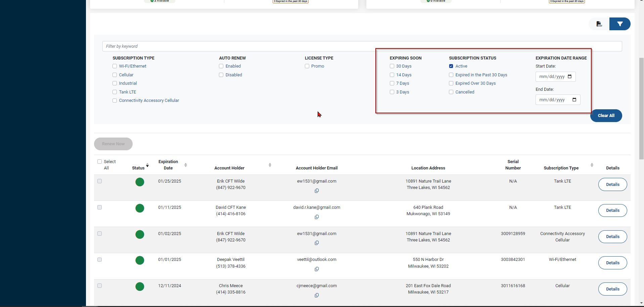Click green status dot for 01/25/2025 row
This screenshot has height=307, width=644.
coord(140,182)
